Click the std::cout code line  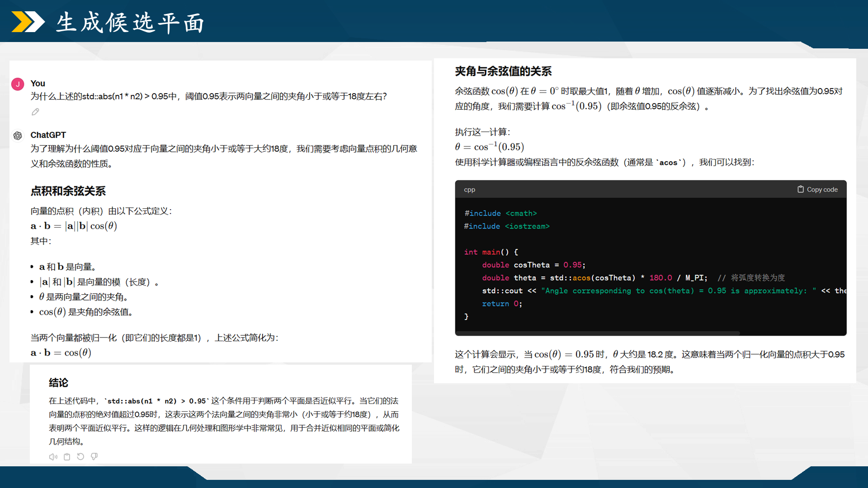click(x=664, y=291)
